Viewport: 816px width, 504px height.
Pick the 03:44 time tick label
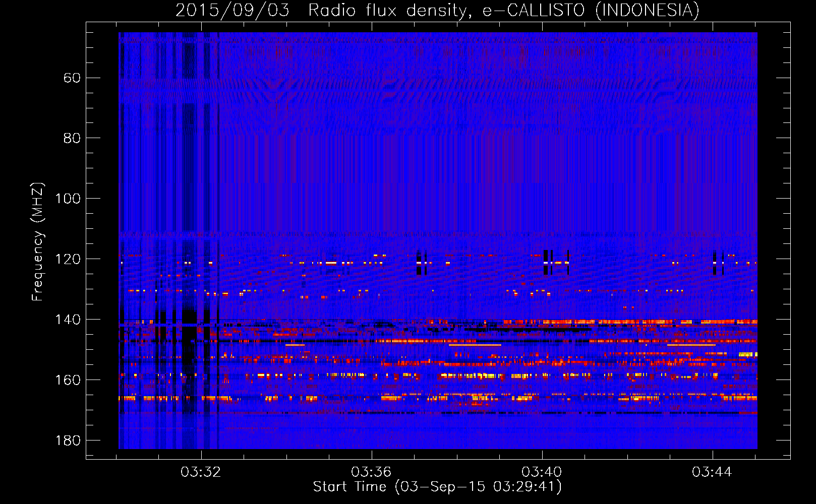click(712, 472)
